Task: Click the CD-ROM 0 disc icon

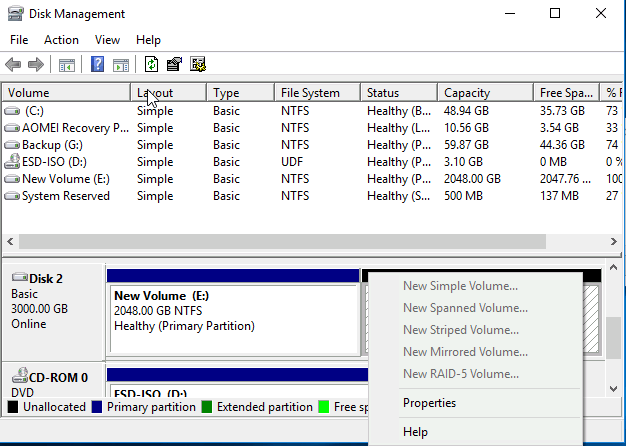Action: click(20, 375)
